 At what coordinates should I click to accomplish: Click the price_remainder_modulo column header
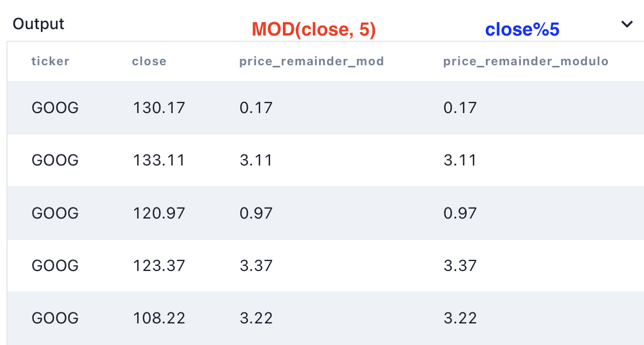point(526,61)
